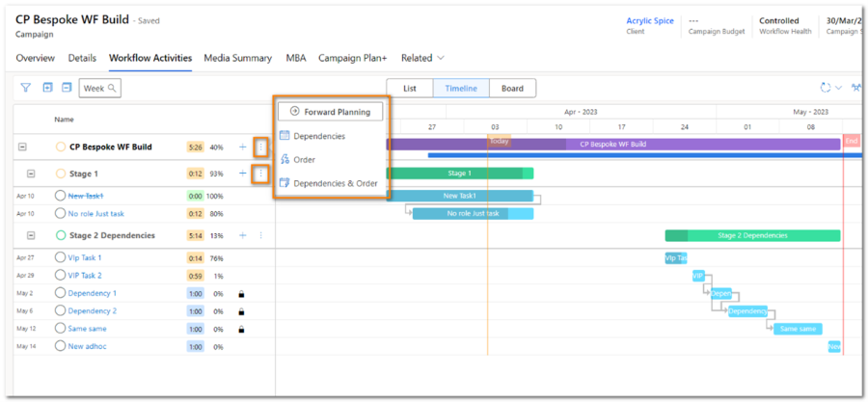
Task: Toggle the status circle for New adhoc
Action: click(61, 346)
